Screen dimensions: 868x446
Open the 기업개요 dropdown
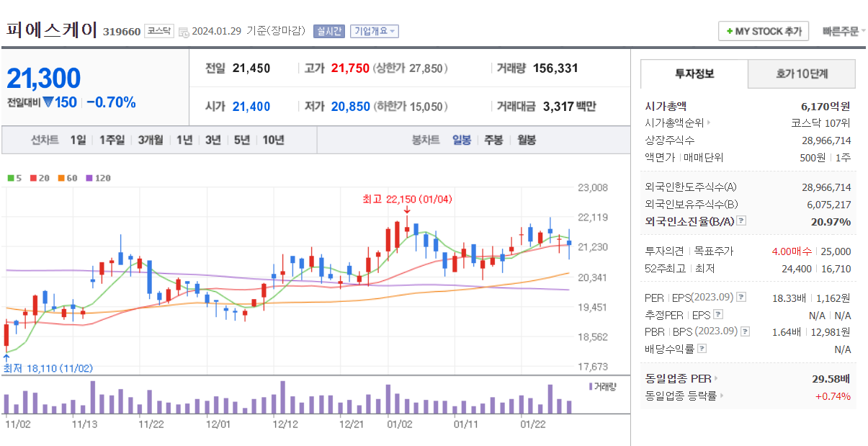(374, 31)
